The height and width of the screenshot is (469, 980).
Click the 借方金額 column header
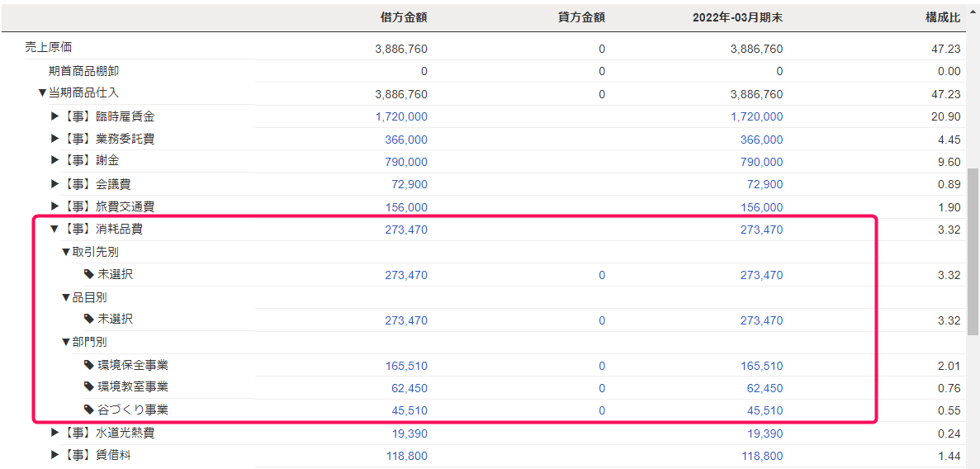click(x=404, y=17)
